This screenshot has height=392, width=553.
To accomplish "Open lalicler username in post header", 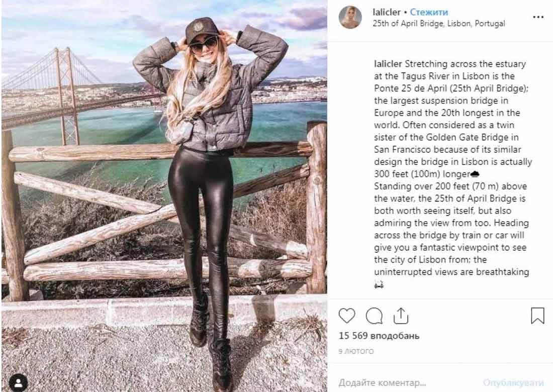I will (x=387, y=12).
